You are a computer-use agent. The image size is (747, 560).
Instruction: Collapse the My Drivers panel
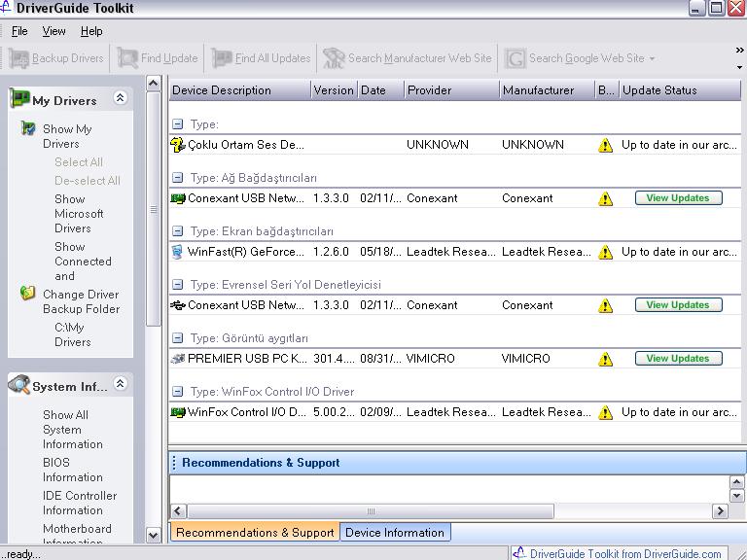120,97
